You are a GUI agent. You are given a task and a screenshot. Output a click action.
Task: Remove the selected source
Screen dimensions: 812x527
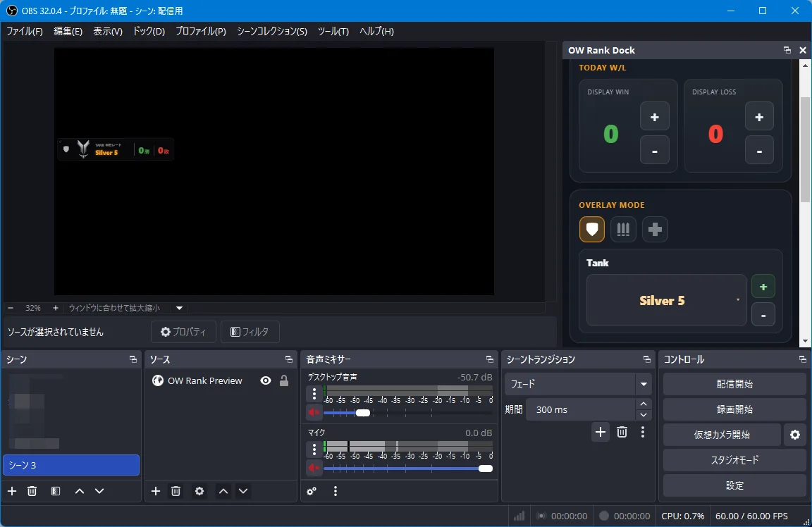176,491
